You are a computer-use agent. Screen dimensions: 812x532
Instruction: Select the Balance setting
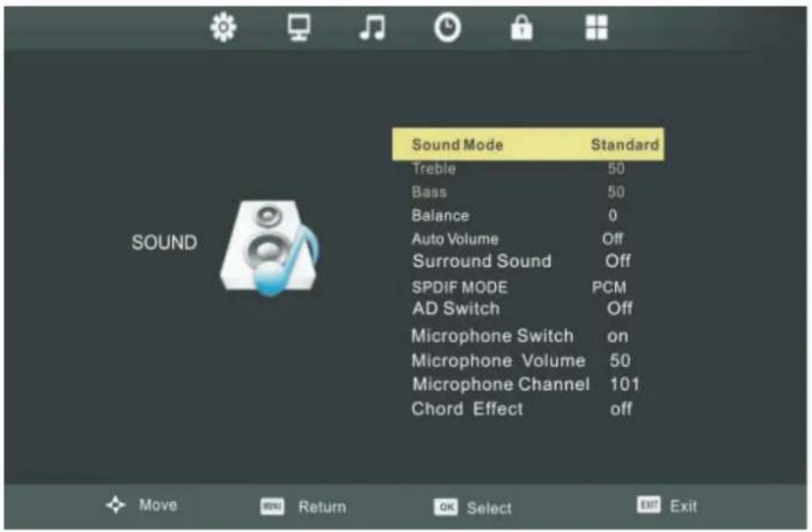tap(440, 215)
